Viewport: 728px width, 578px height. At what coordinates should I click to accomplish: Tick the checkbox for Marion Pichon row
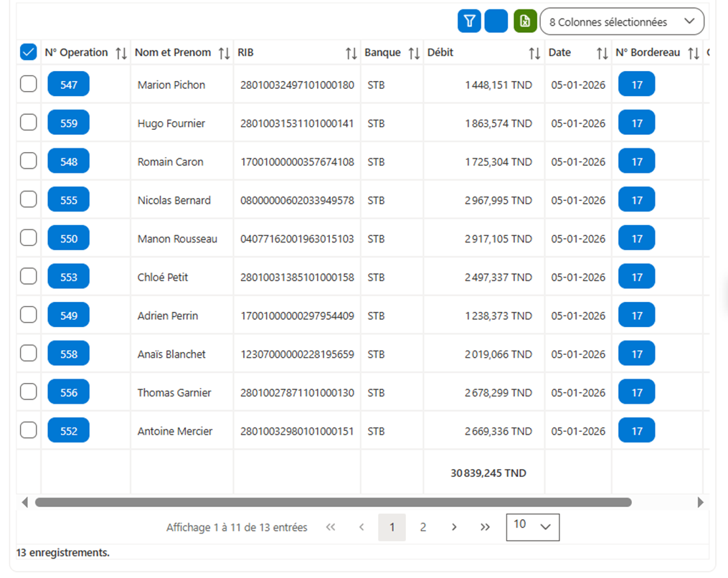28,84
